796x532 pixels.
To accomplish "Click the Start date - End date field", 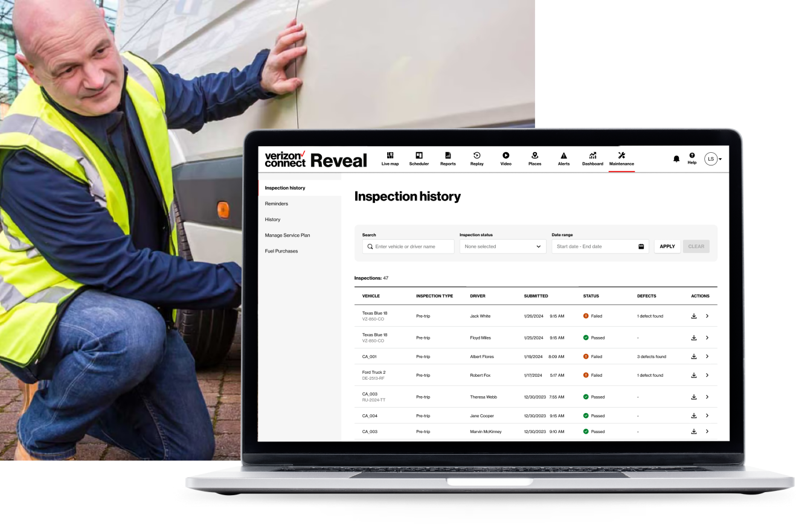I will pos(600,246).
